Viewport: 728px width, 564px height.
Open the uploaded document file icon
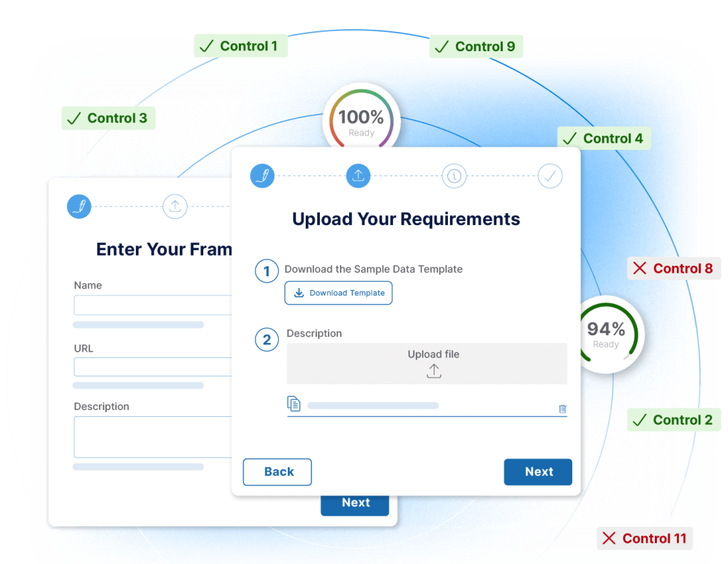pos(294,403)
